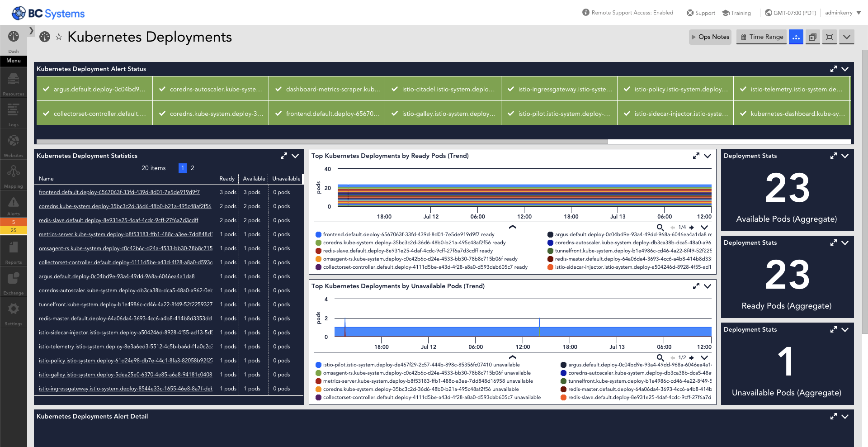Screen dimensions: 868x447
Task: Open the Time Range selector
Action: [x=762, y=37]
